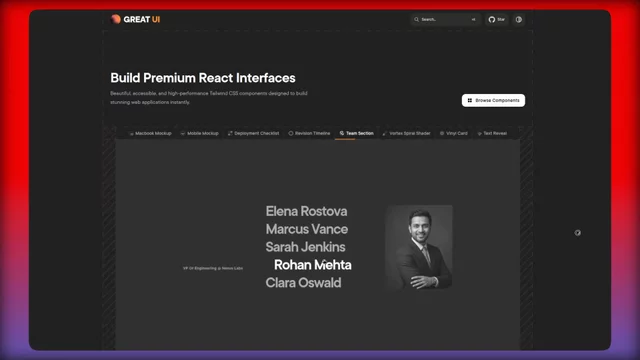Switch to the Mobile Mockup tab

200,133
